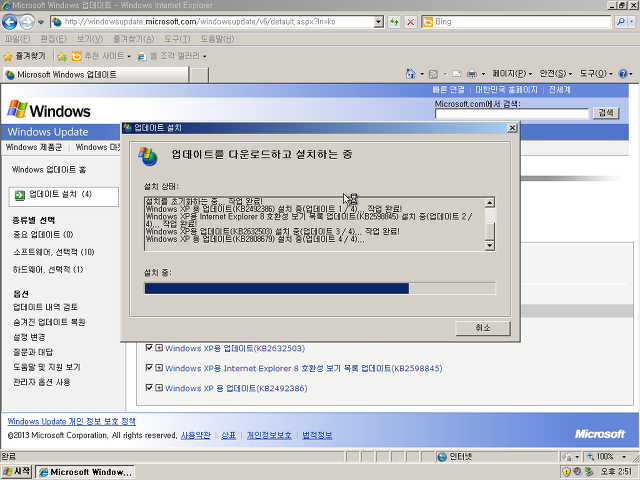Click the address bar URL field
This screenshot has height=480, width=640.
(212, 22)
